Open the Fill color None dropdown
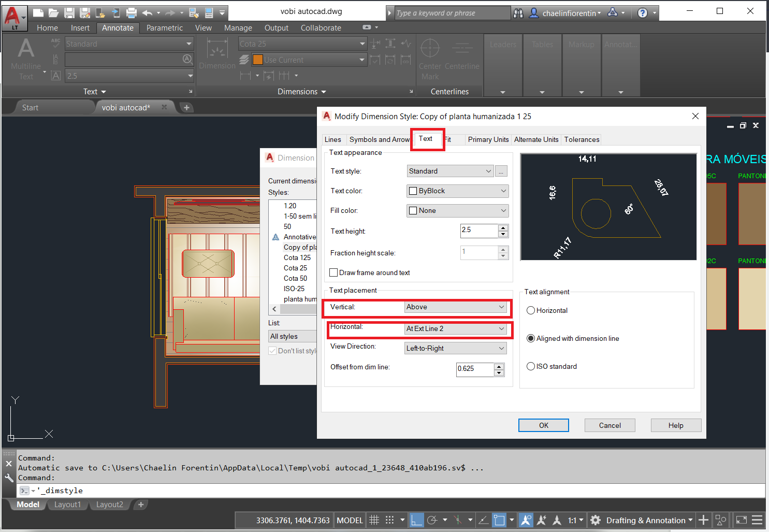Screen dimensions: 769x532 457,210
